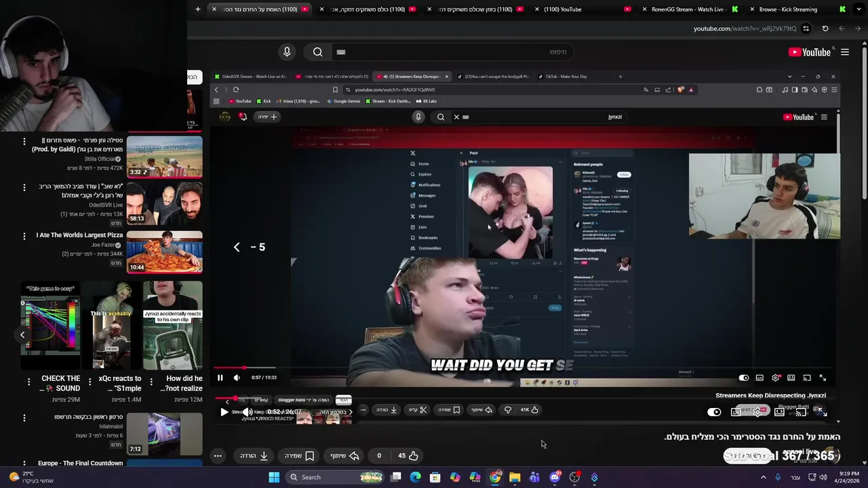Open Discord from the taskbar
The height and width of the screenshot is (488, 868).
pyautogui.click(x=555, y=477)
